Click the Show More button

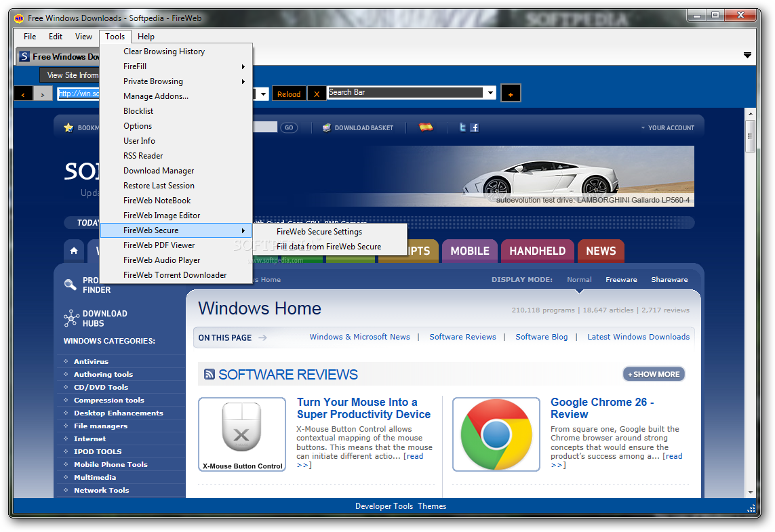(654, 374)
